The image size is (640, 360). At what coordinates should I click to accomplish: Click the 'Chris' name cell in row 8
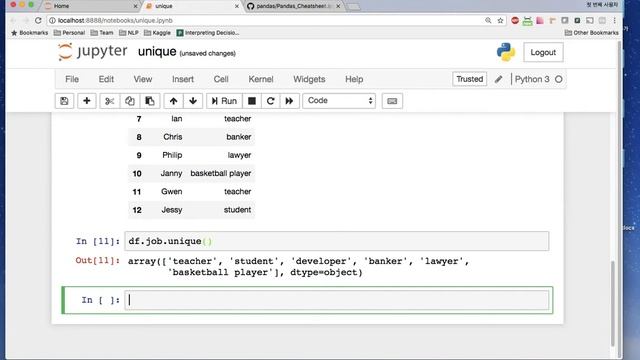click(x=173, y=137)
